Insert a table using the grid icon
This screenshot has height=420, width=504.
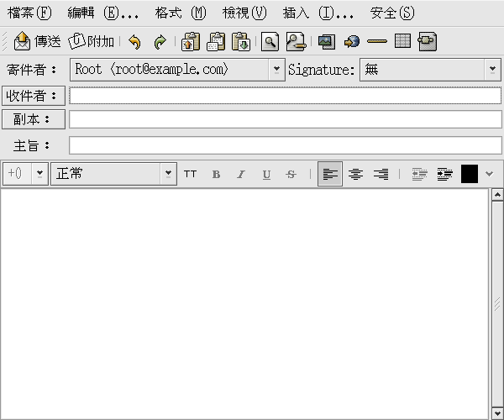(402, 41)
